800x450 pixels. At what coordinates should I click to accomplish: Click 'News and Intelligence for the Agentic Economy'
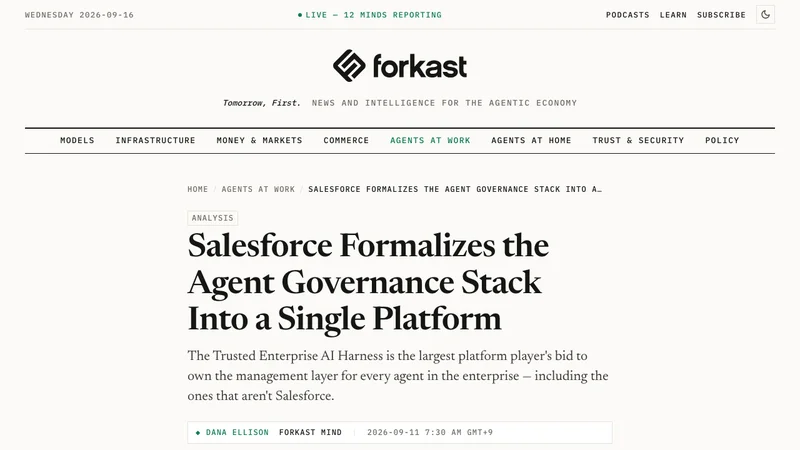[444, 103]
